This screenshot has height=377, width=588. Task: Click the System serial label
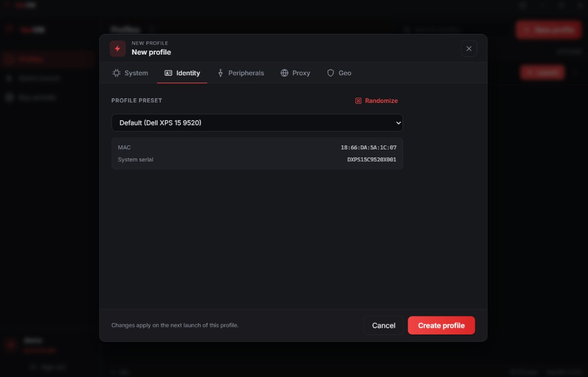click(x=136, y=160)
